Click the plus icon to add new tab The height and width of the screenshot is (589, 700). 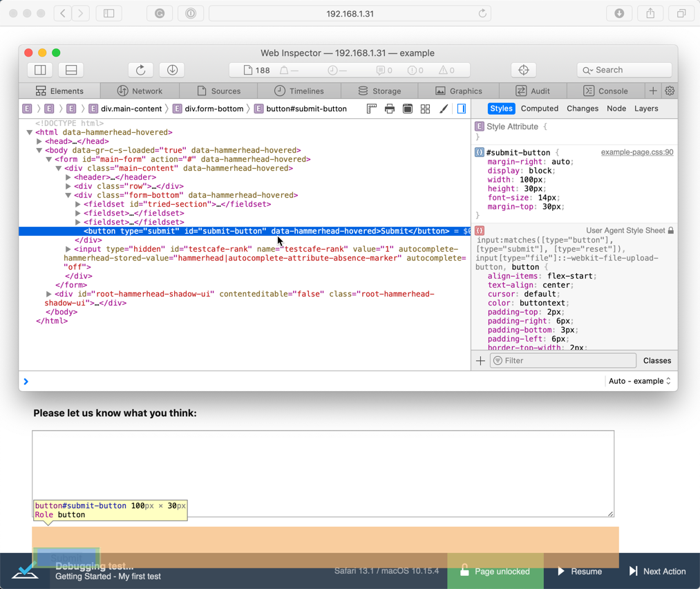coord(652,91)
